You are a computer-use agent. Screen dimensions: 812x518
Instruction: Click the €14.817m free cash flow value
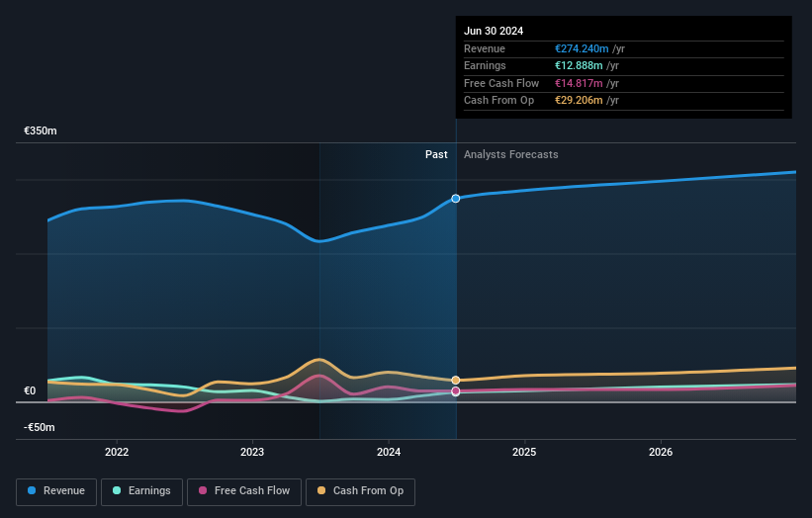(579, 83)
